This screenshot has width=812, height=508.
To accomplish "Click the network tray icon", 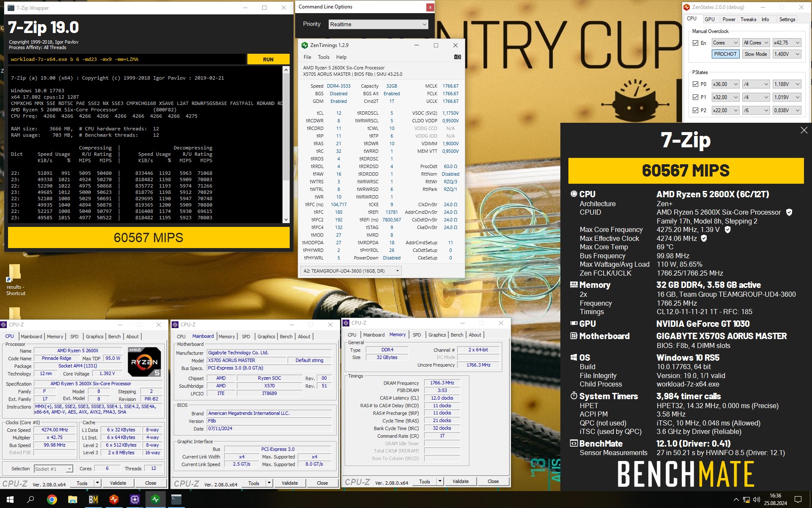I will (746, 500).
